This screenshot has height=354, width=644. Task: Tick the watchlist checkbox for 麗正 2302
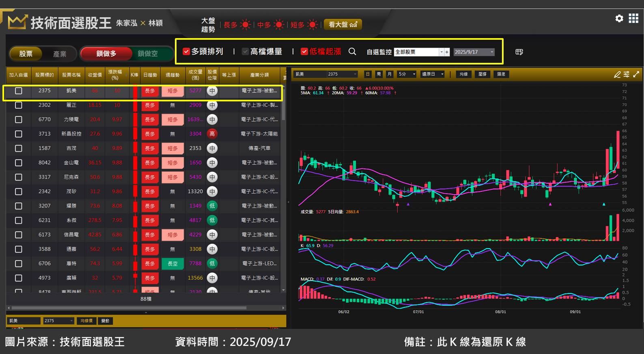18,105
